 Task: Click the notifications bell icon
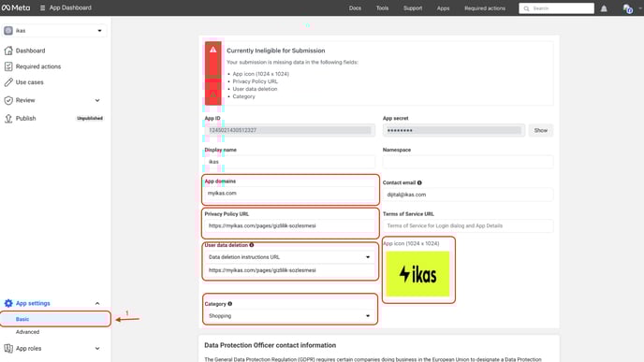click(604, 8)
